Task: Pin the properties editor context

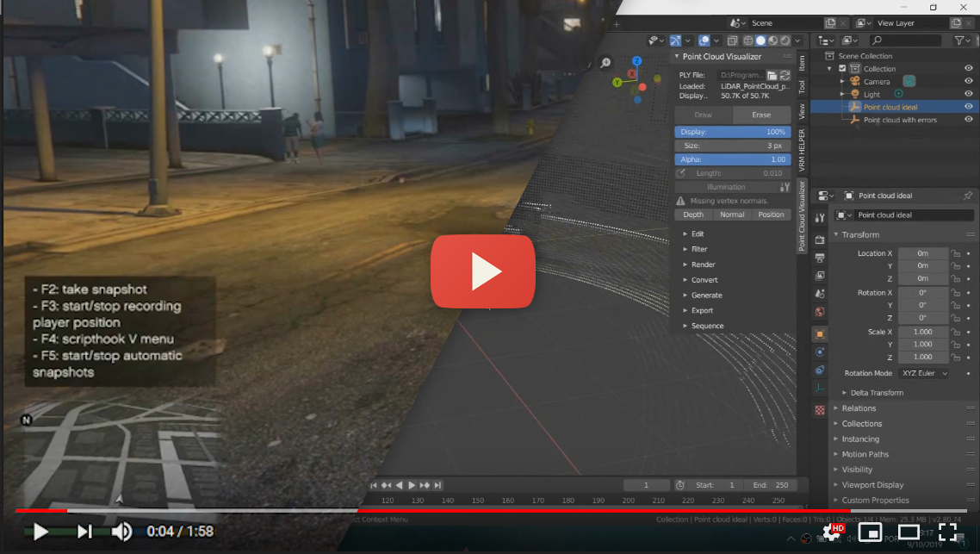Action: click(967, 196)
